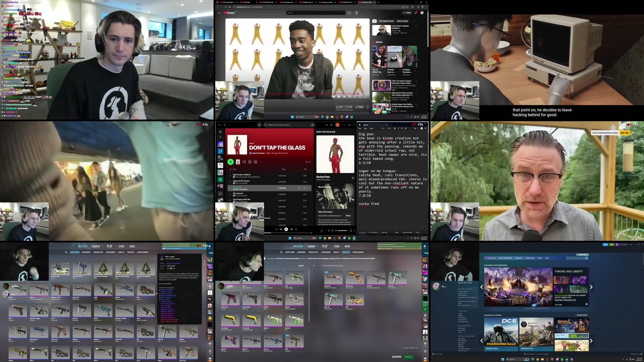Open Spotify icon in YouTube panel taskbar
644x362 pixels.
point(352,117)
